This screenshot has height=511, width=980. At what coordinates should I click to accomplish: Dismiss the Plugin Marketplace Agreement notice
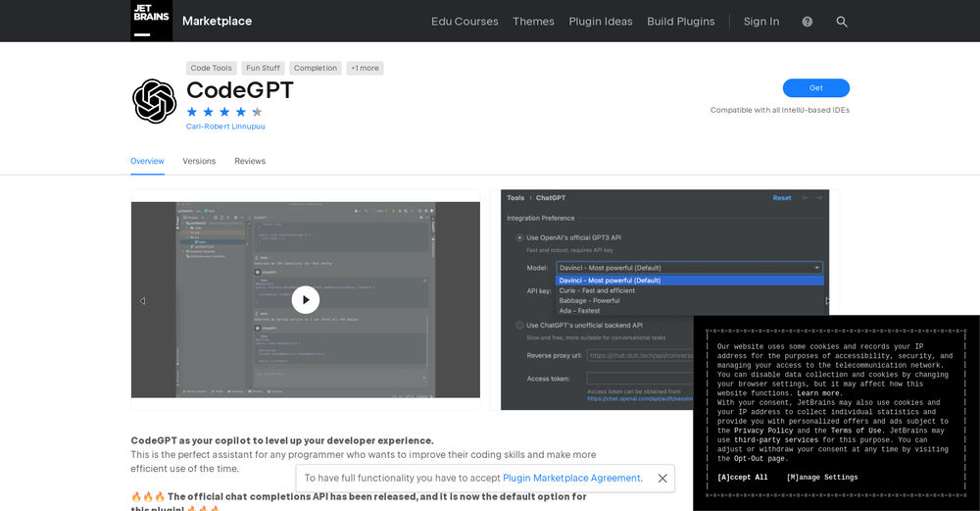(662, 479)
